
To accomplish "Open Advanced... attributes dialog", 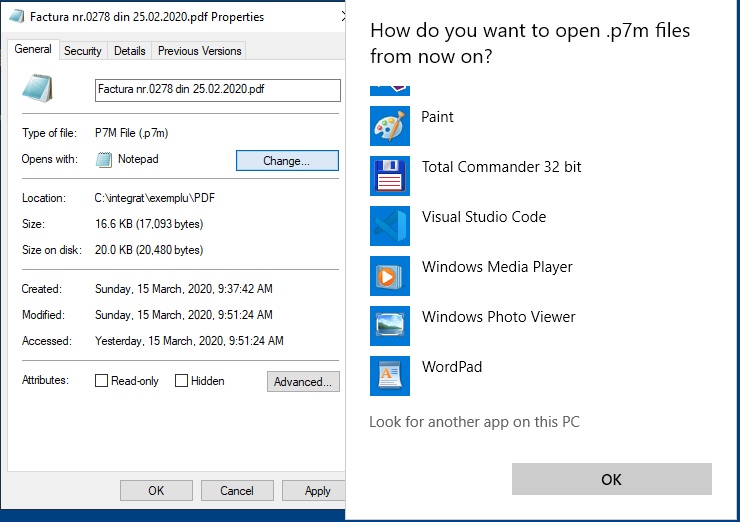I will coord(303,381).
